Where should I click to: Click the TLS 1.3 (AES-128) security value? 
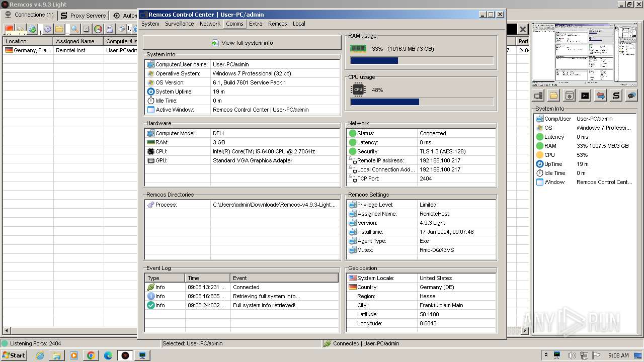pyautogui.click(x=443, y=151)
